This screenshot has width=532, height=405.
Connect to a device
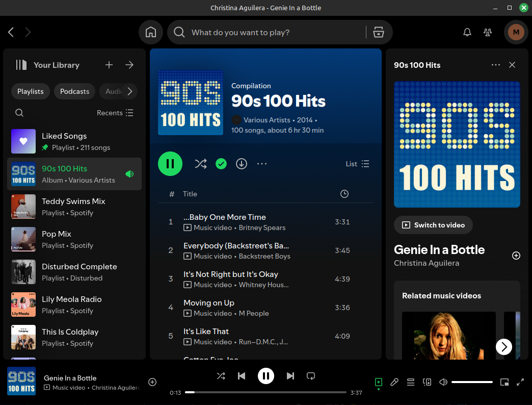tap(427, 382)
